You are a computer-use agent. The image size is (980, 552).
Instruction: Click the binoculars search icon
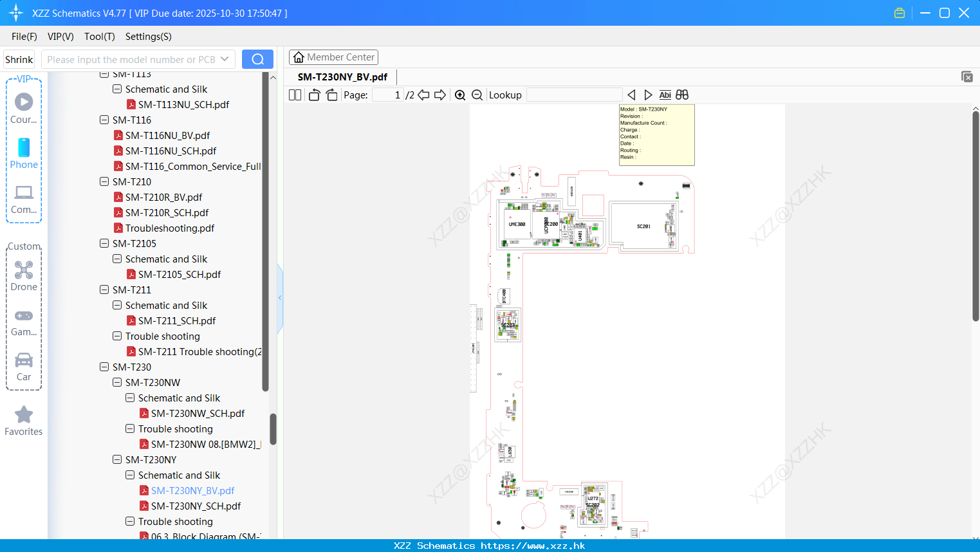coord(682,95)
